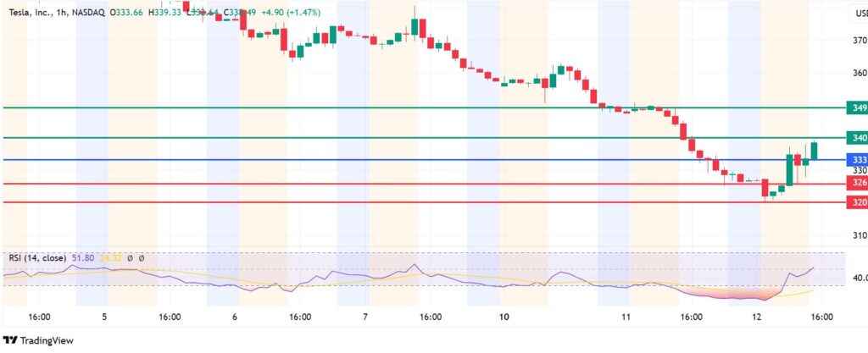This screenshot has height=353, width=868.
Task: Open the USD currency selector
Action: point(860,14)
